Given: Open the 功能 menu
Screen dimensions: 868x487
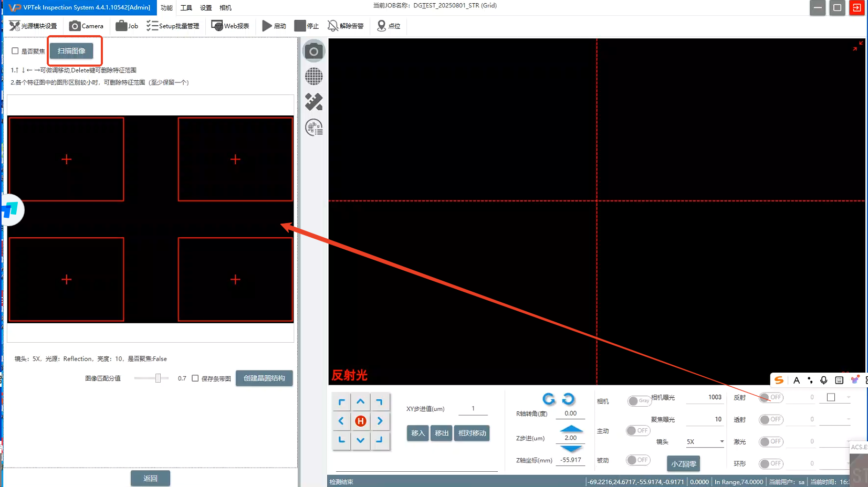Looking at the screenshot, I should click(166, 8).
